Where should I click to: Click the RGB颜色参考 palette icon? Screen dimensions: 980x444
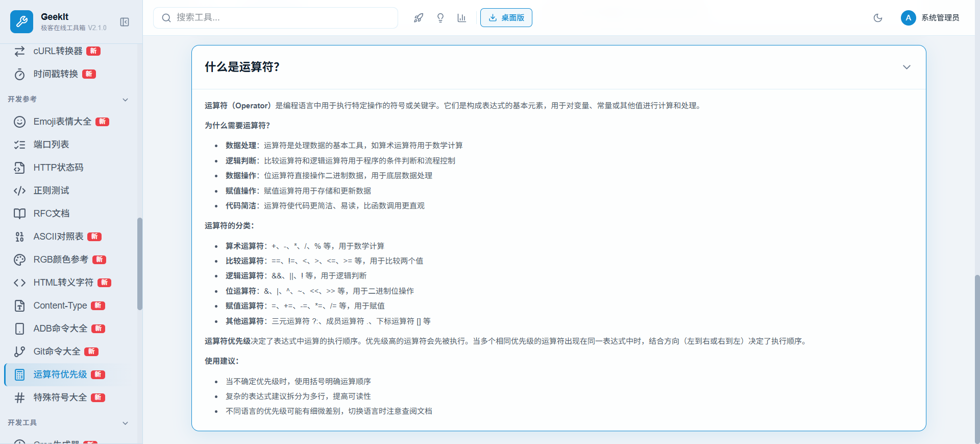(x=19, y=260)
